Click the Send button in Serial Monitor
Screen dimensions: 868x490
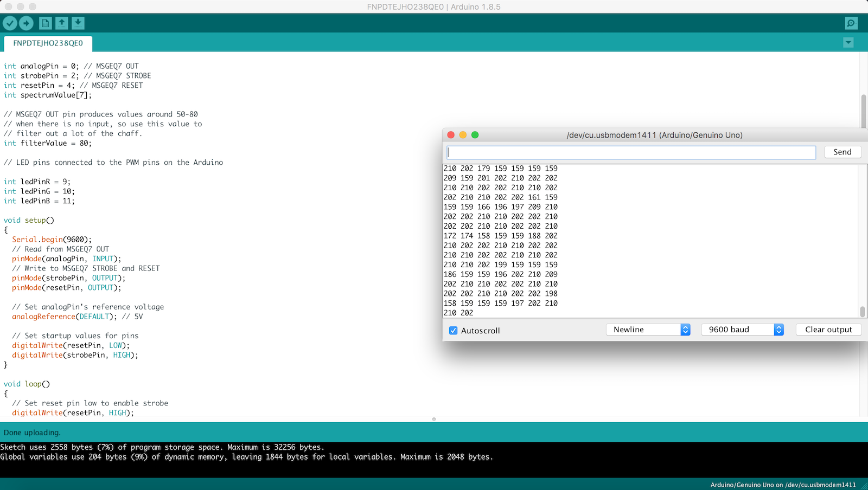click(843, 152)
